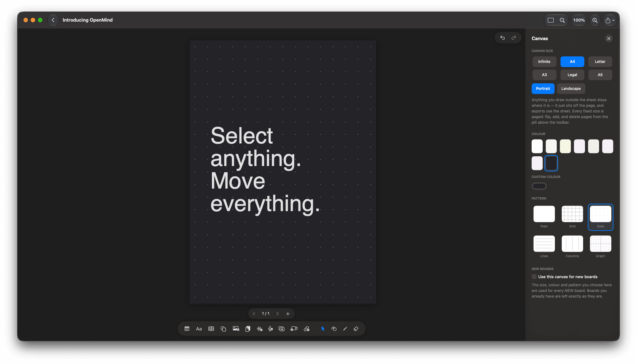Image resolution: width=637 pixels, height=364 pixels.
Task: Reset zoom via the 100% button
Action: pyautogui.click(x=579, y=20)
